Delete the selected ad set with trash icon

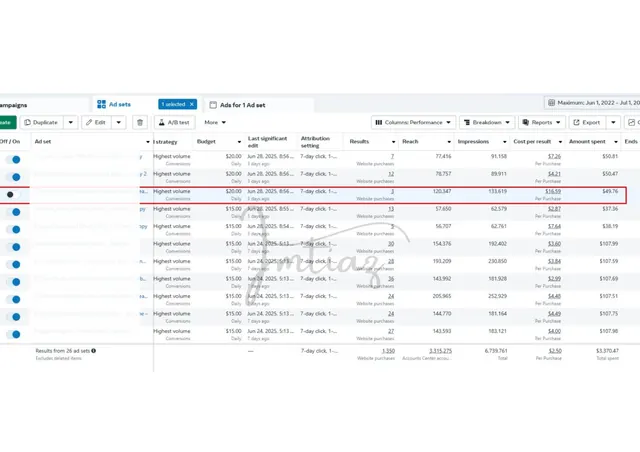pos(140,122)
